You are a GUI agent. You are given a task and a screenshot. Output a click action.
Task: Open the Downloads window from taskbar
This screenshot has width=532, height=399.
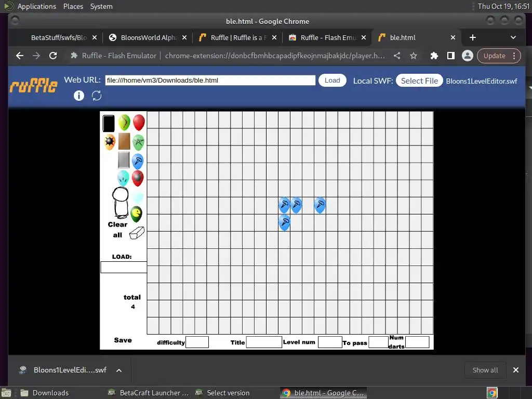45,393
